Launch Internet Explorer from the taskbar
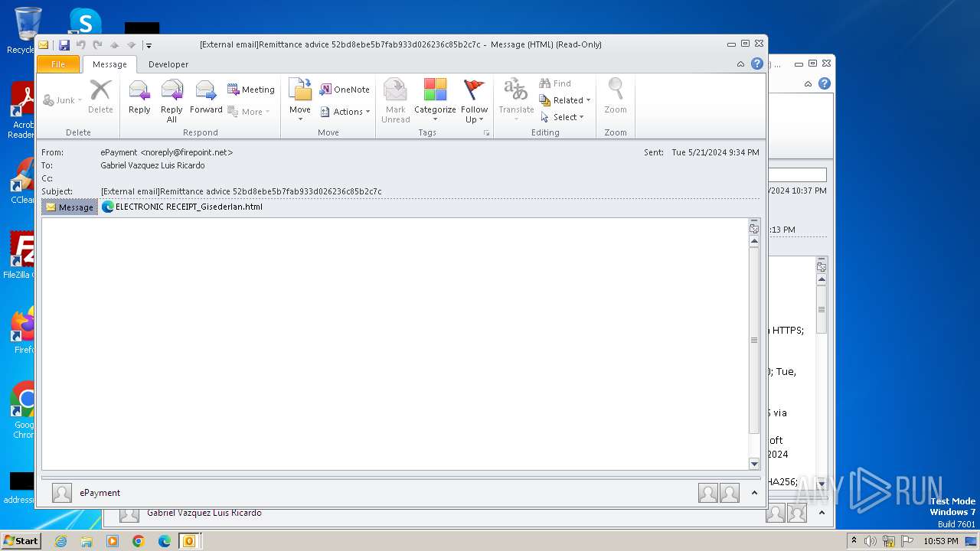The image size is (980, 551). click(60, 541)
